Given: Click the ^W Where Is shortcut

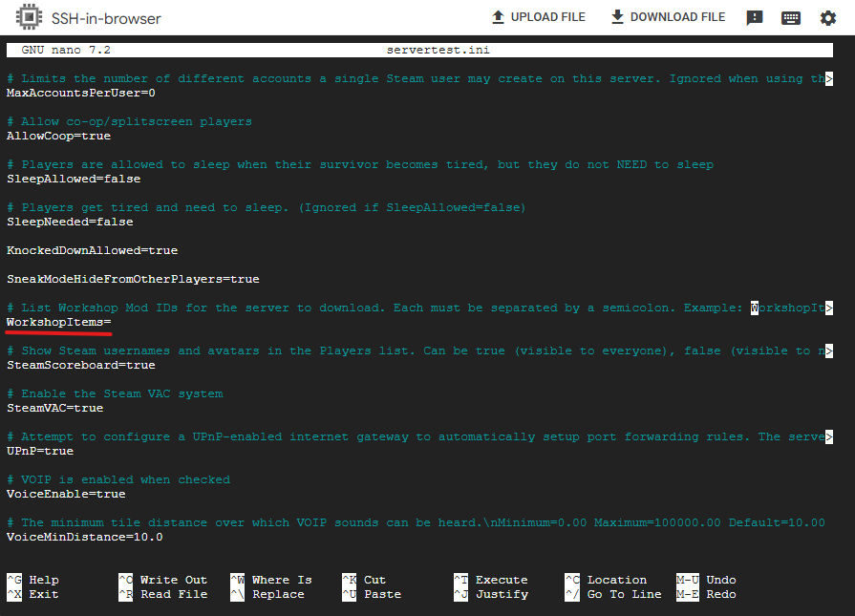Looking at the screenshot, I should pyautogui.click(x=271, y=580).
